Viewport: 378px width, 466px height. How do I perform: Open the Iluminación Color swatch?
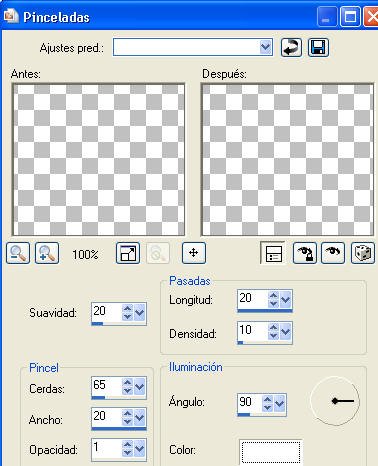(271, 451)
